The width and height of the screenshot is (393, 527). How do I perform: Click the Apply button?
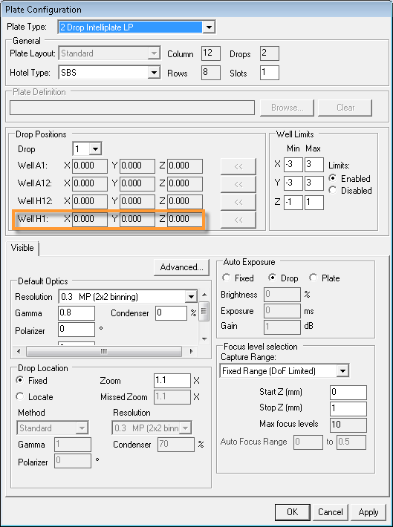click(x=368, y=512)
